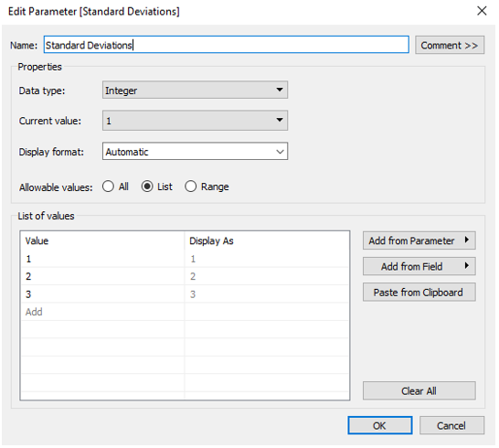Open the Add from Parameter menu
Viewport: 499px width, 448px height.
(419, 240)
